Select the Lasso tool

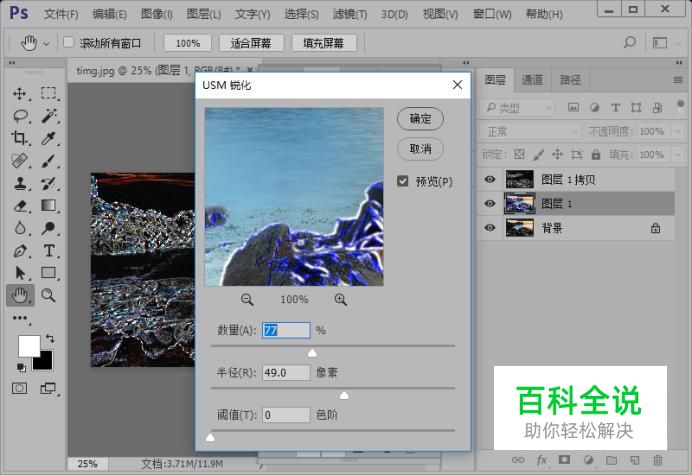[20, 116]
